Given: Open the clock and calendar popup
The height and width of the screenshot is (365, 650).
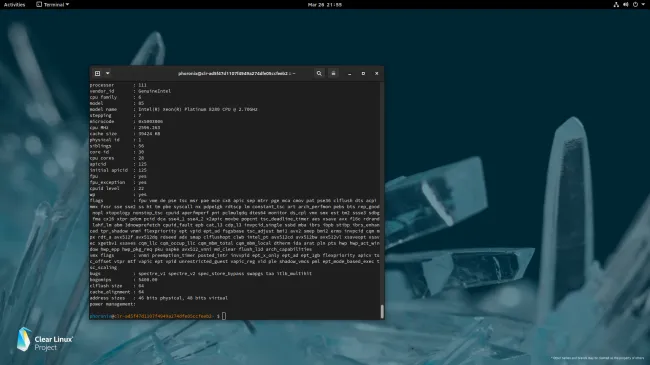Looking at the screenshot, I should tap(325, 5).
